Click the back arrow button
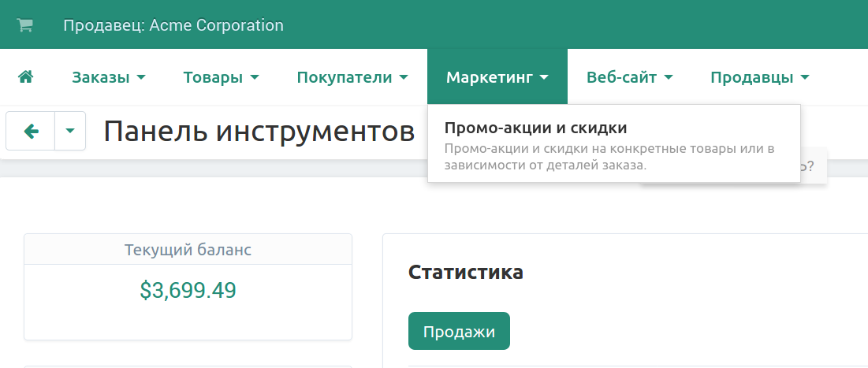868x368 pixels. pyautogui.click(x=31, y=131)
